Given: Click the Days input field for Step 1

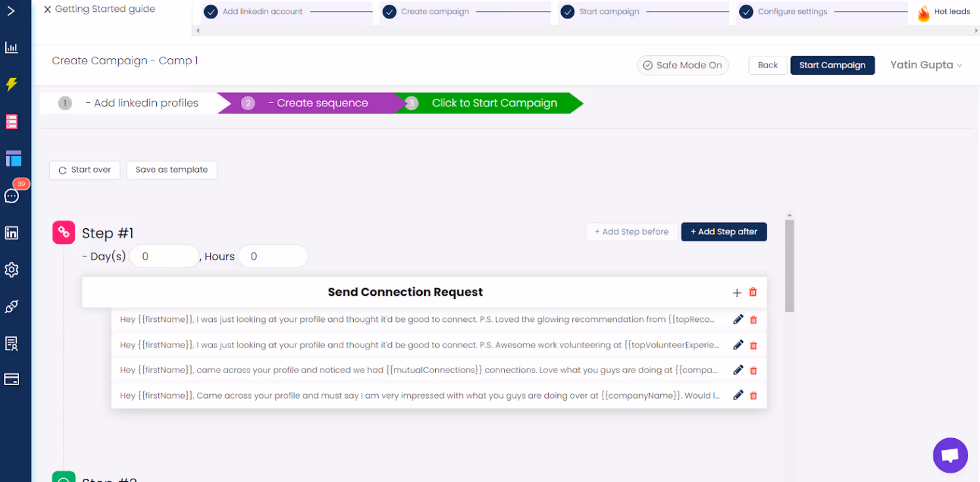Looking at the screenshot, I should [164, 256].
